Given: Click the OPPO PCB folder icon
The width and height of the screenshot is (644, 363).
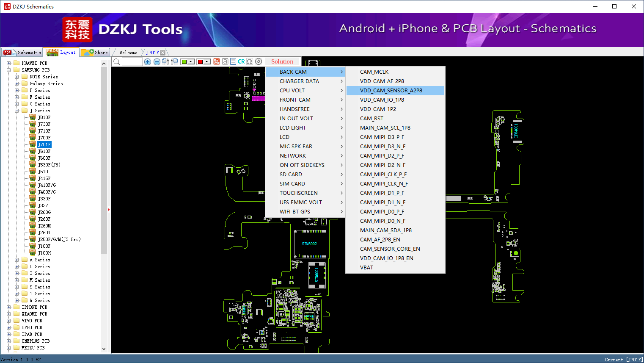Looking at the screenshot, I should [17, 327].
